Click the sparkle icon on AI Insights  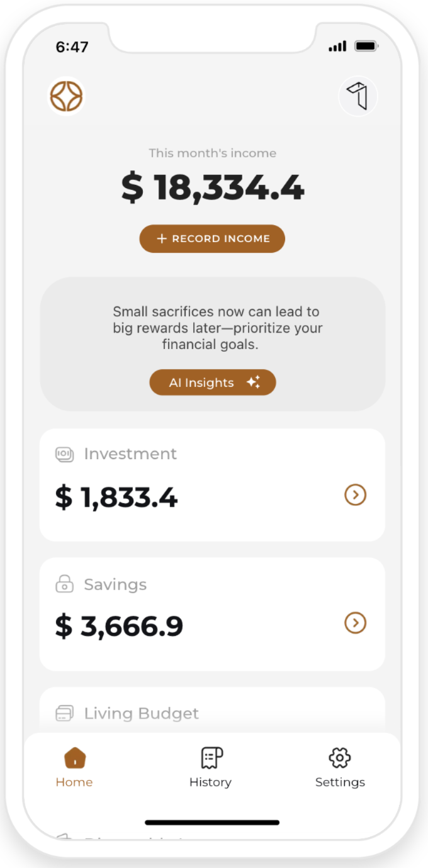[253, 382]
